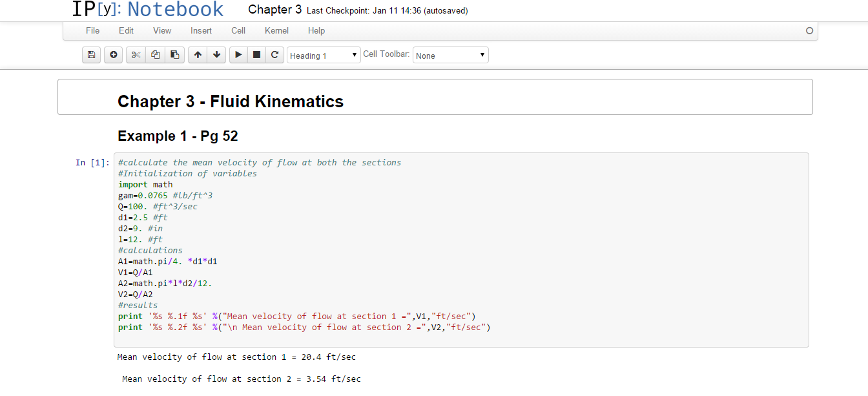Click the IPython Notebook logo
This screenshot has width=868, height=396.
147,10
